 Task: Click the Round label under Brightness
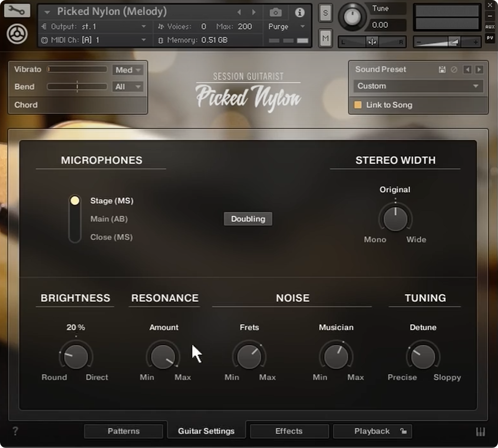tap(54, 377)
